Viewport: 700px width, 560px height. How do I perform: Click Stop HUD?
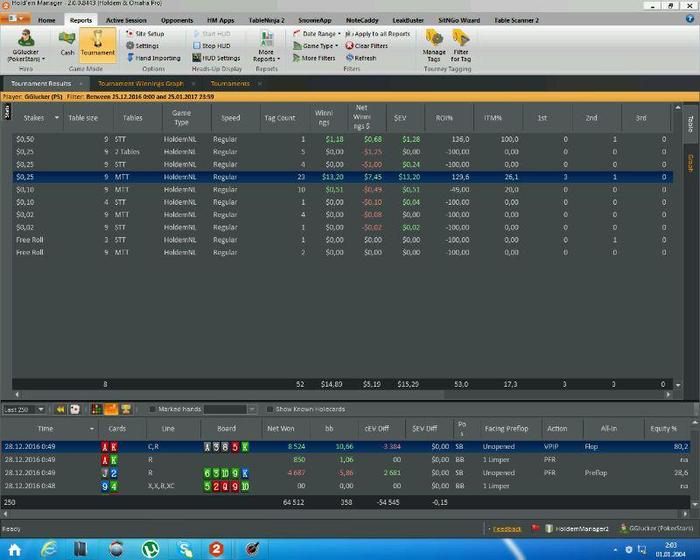pos(212,46)
